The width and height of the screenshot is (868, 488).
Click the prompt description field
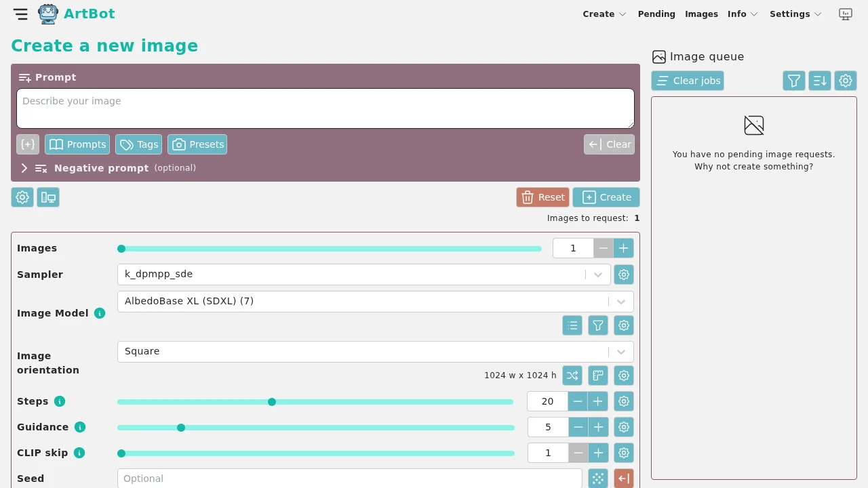point(325,108)
